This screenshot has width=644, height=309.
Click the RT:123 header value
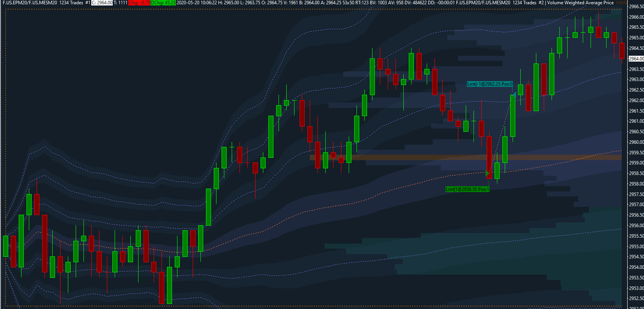click(362, 3)
